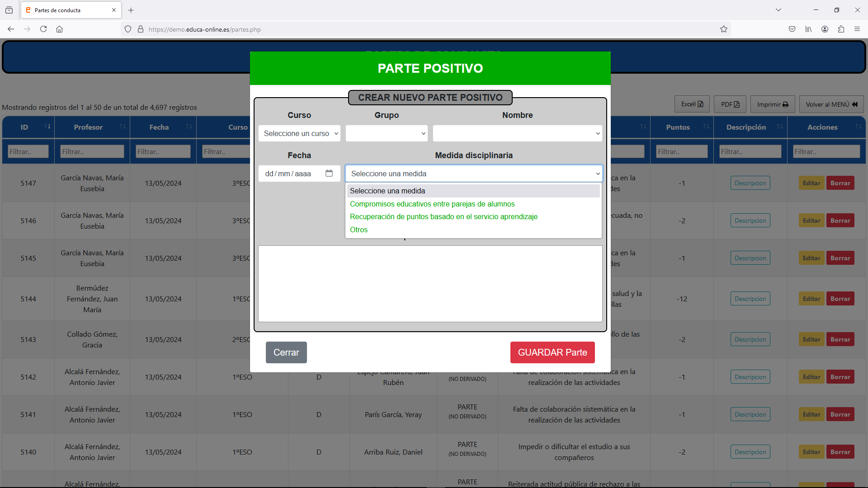Reload the page with refresh icon
The width and height of the screenshot is (868, 488).
tap(43, 29)
